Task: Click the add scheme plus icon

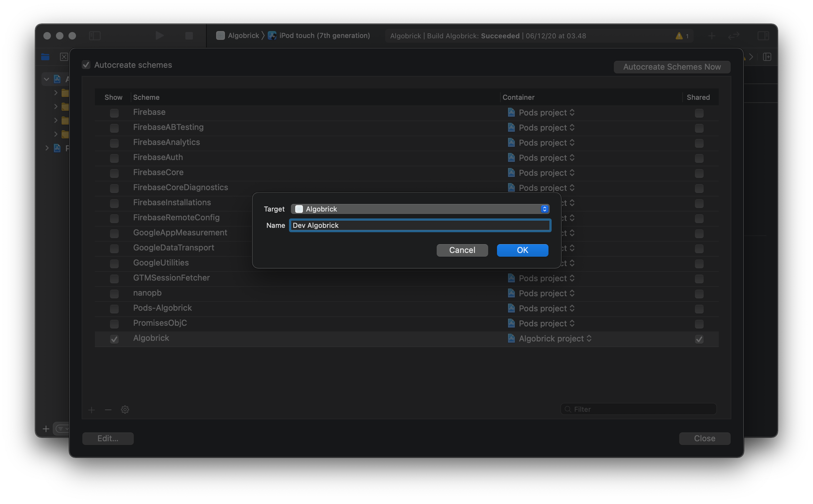Action: tap(91, 409)
